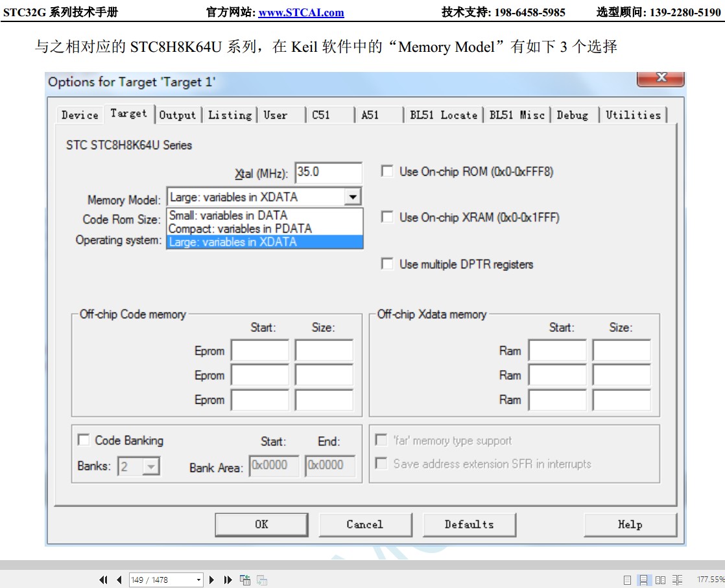Click the Bank Area End field
The height and width of the screenshot is (588, 725).
[x=330, y=465]
